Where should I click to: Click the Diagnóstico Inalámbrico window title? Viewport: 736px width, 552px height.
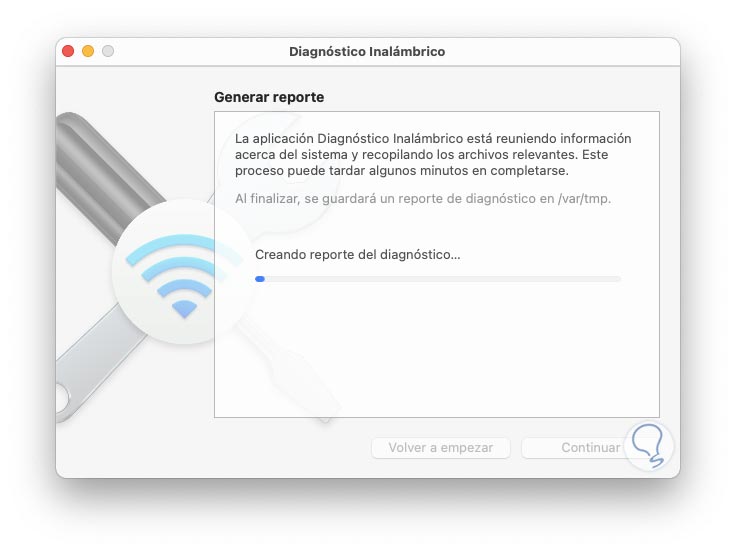367,52
